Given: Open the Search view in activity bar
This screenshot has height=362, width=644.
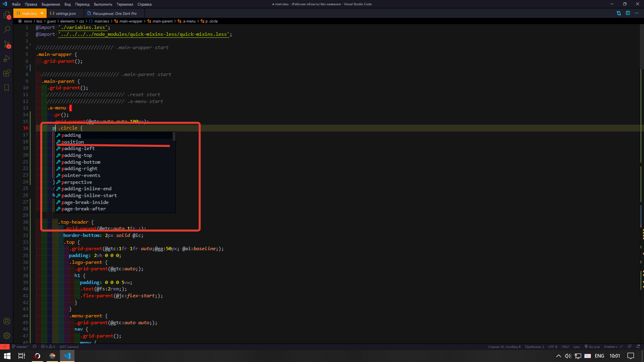Looking at the screenshot, I should [6, 30].
